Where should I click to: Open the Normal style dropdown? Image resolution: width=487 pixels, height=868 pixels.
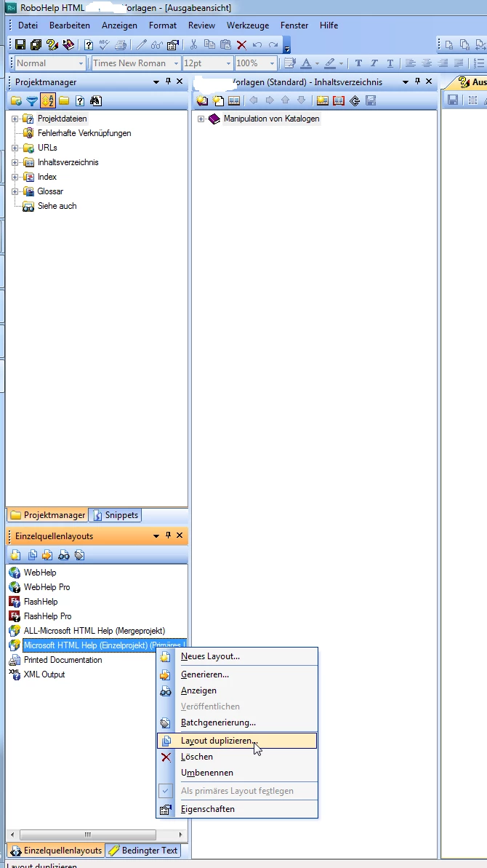coord(81,63)
